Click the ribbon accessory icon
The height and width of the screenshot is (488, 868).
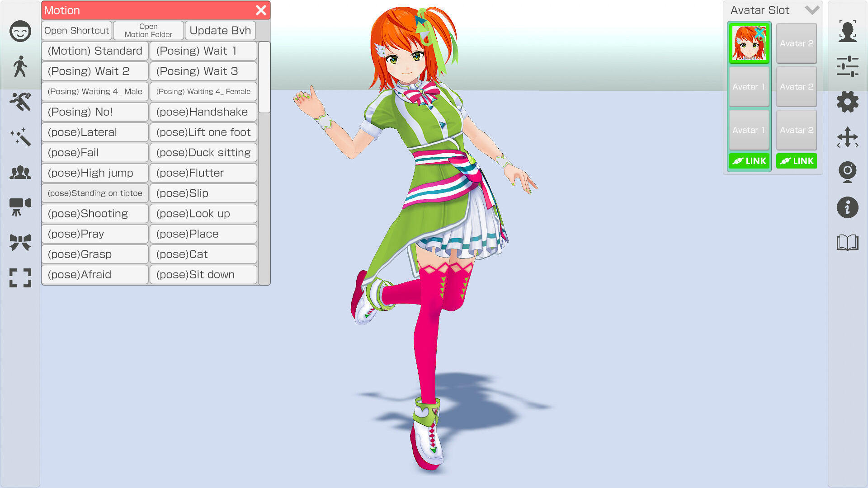(x=20, y=243)
